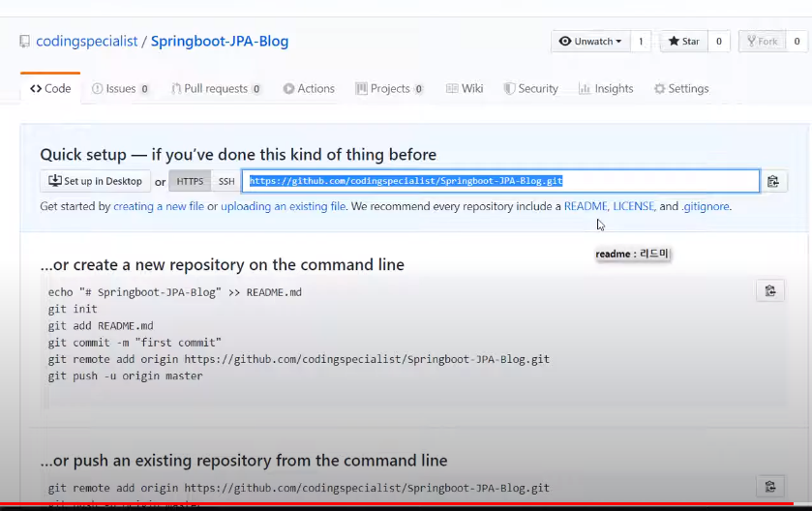Click the fork icon in Fork button
The height and width of the screenshot is (511, 812).
click(751, 41)
